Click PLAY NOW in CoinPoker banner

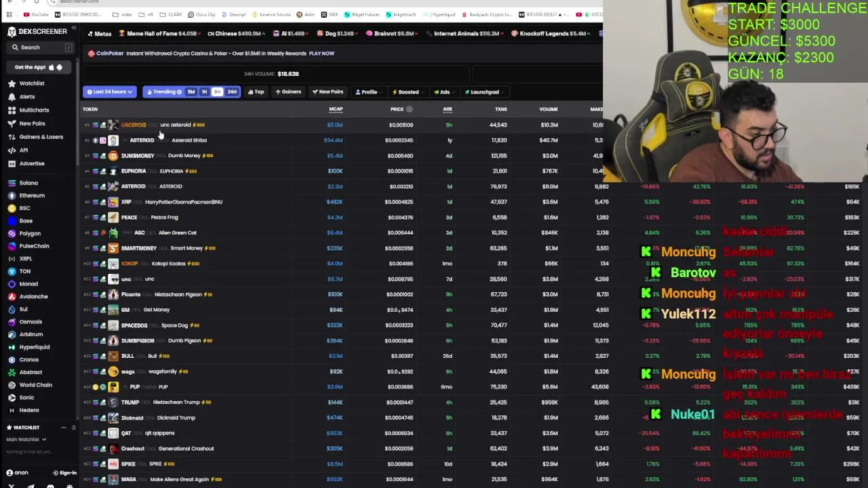click(x=321, y=54)
